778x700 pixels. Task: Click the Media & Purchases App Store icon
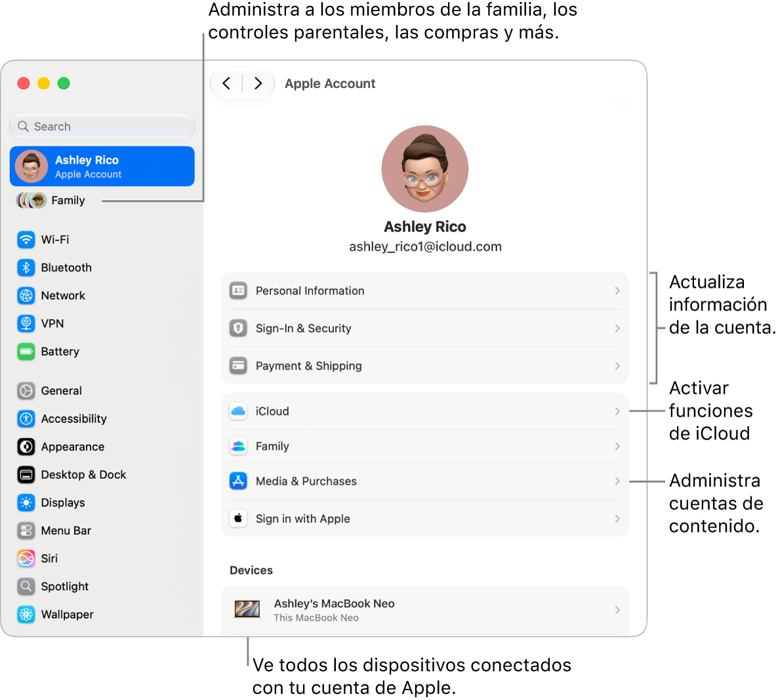tap(238, 482)
